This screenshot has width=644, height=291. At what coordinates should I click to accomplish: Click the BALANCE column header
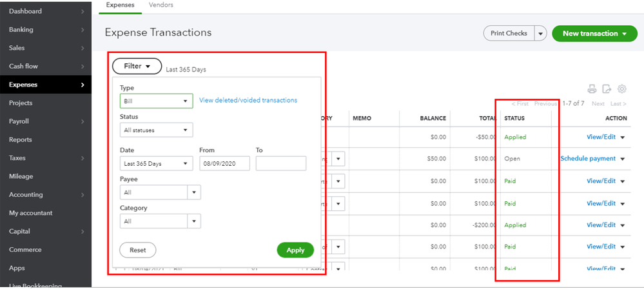433,118
